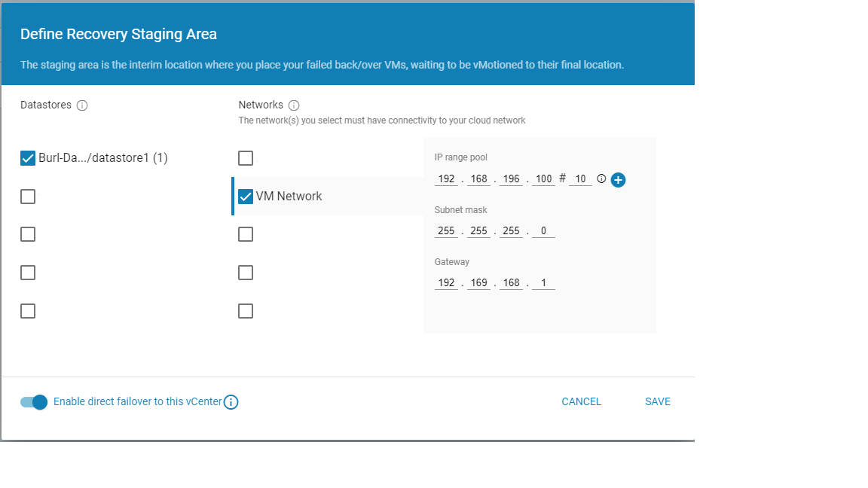The height and width of the screenshot is (488, 868).
Task: Click the Datastores info icon
Action: [x=83, y=105]
